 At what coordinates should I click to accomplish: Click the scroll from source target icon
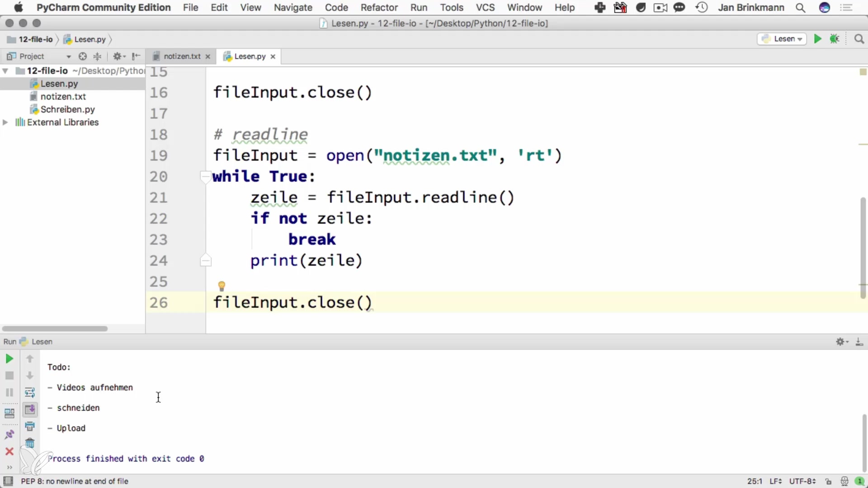click(x=82, y=56)
